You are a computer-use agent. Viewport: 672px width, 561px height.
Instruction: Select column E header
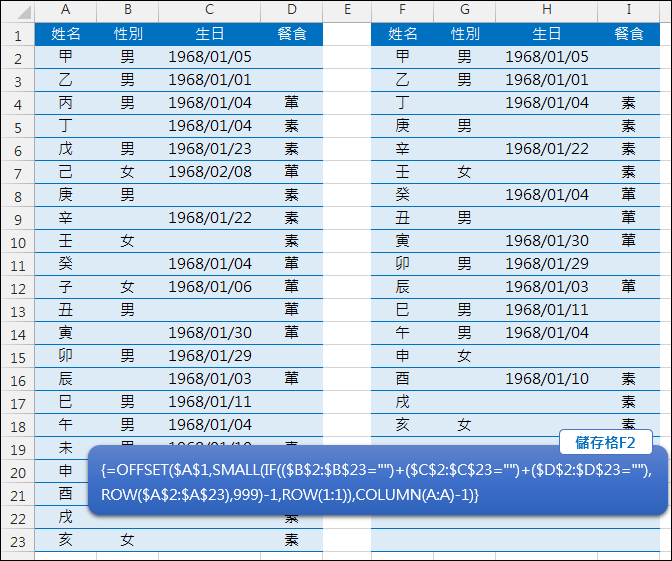(347, 10)
